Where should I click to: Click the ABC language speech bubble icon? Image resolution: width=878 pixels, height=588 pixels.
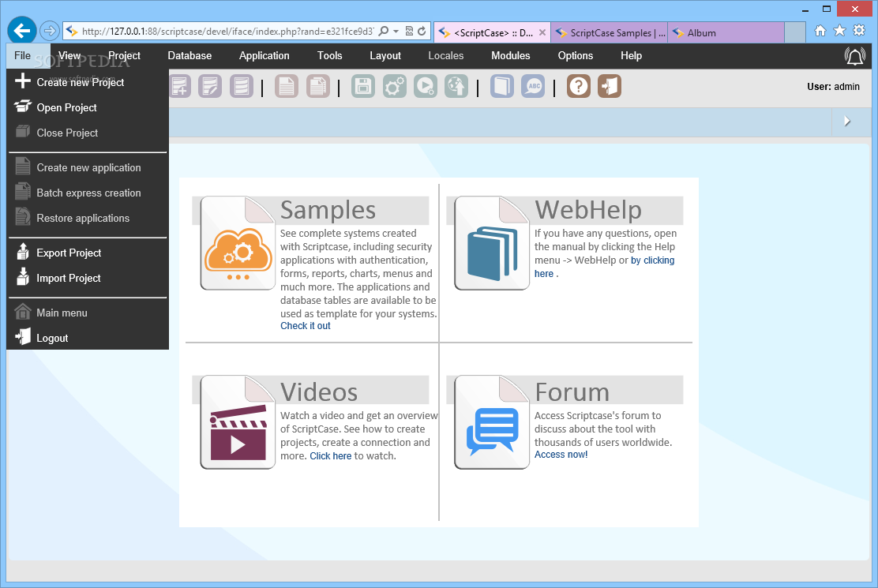point(533,86)
